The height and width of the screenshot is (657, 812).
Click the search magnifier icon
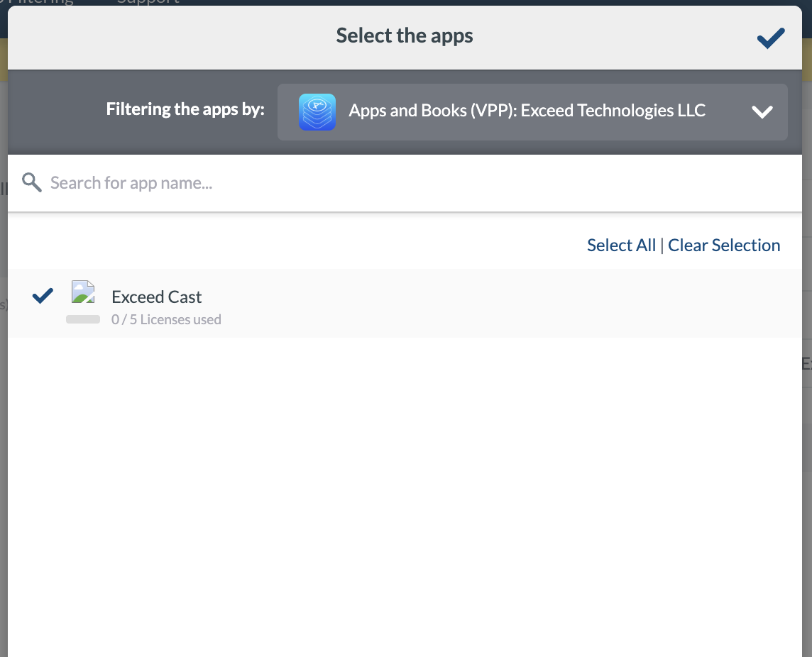[x=32, y=183]
